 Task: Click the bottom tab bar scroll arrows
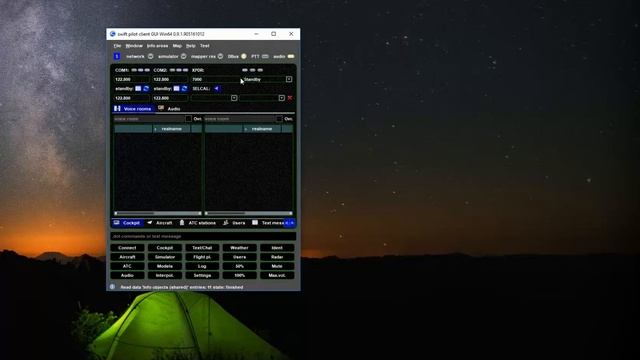tap(289, 223)
